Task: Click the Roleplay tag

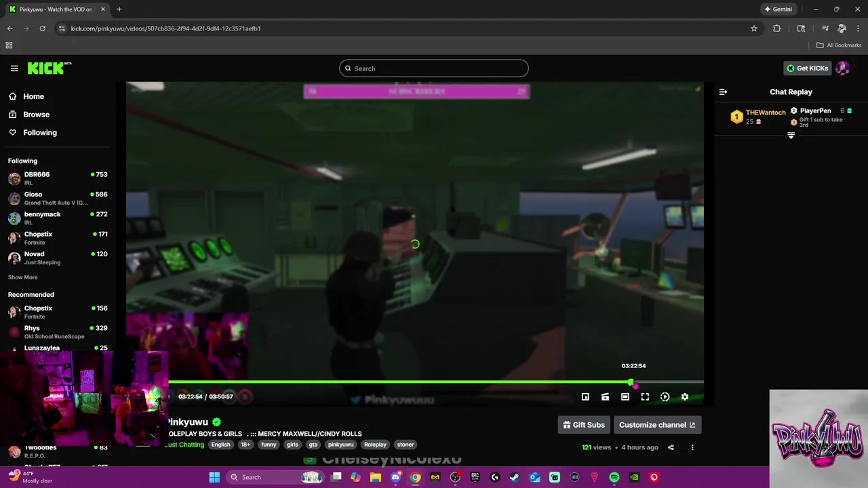Action: pos(375,445)
